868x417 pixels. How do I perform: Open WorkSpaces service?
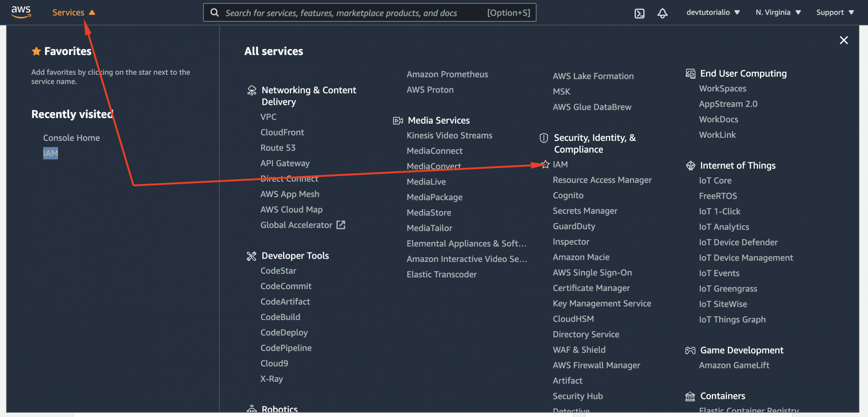[722, 89]
